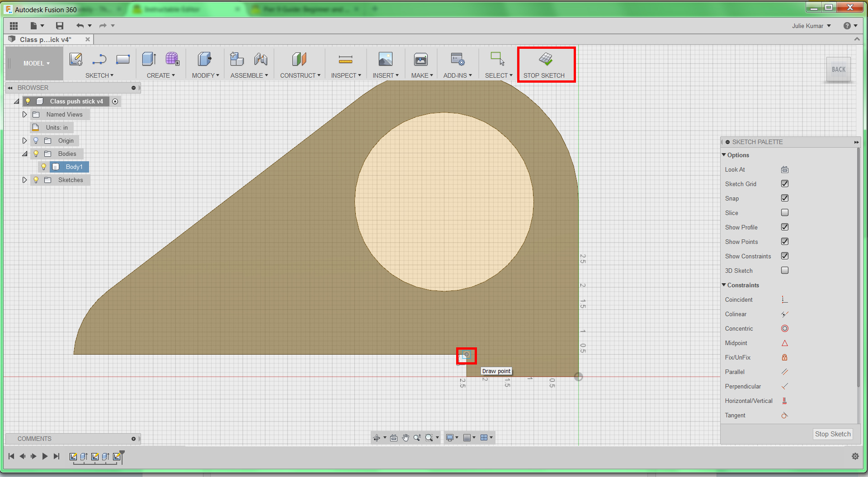
Task: Click the Select tool icon
Action: (498, 59)
